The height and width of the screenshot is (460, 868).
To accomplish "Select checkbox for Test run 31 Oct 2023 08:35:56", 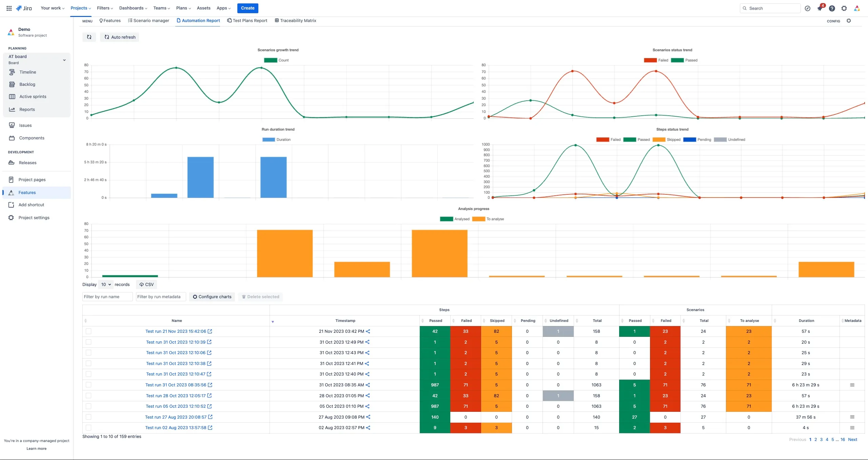I will (88, 385).
